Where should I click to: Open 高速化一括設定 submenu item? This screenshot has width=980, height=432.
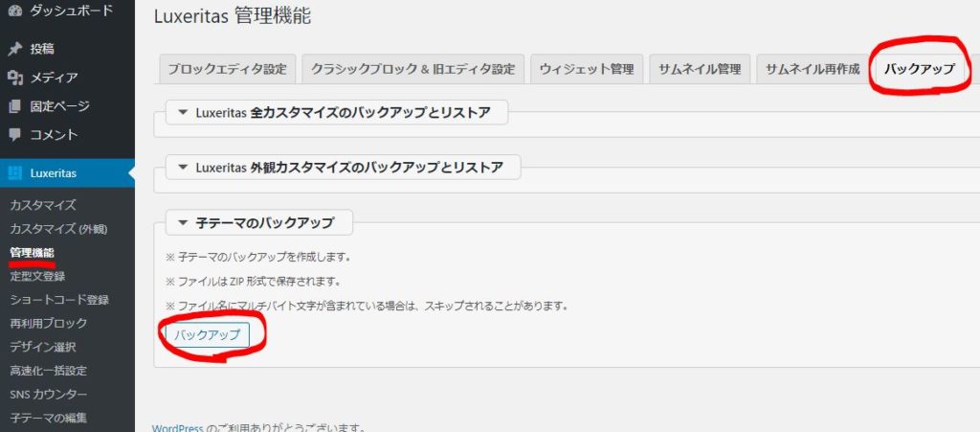click(48, 371)
